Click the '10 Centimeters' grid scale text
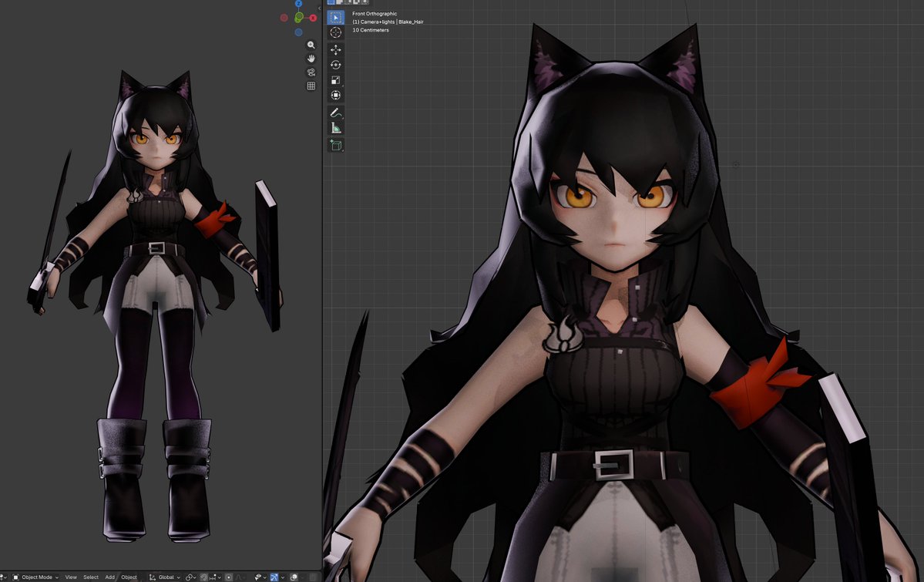The width and height of the screenshot is (924, 582). coord(371,30)
